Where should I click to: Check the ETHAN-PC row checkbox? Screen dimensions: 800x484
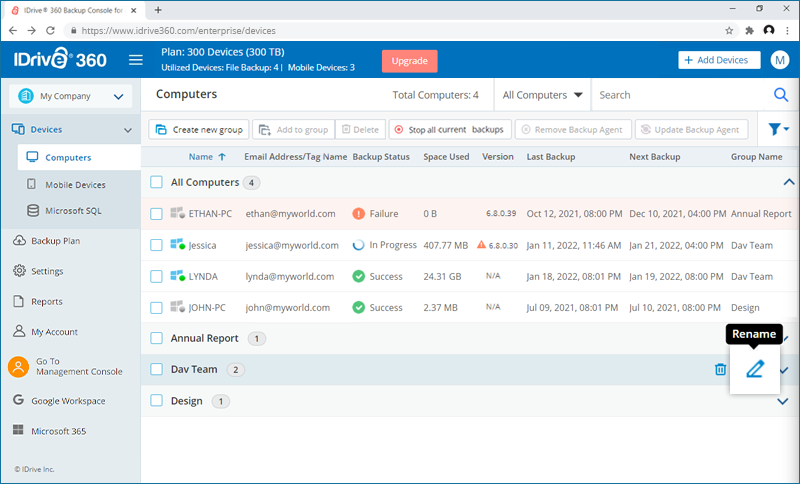point(156,214)
